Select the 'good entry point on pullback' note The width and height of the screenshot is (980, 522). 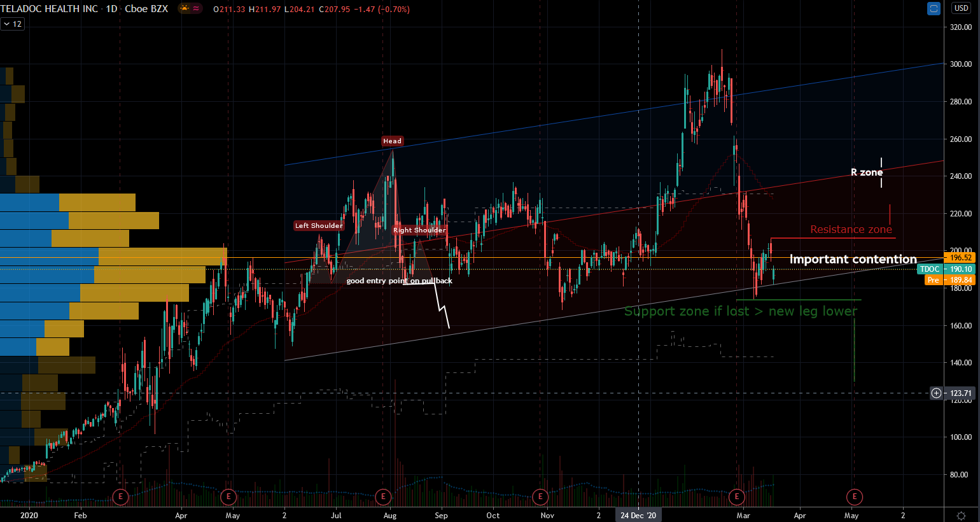[400, 281]
